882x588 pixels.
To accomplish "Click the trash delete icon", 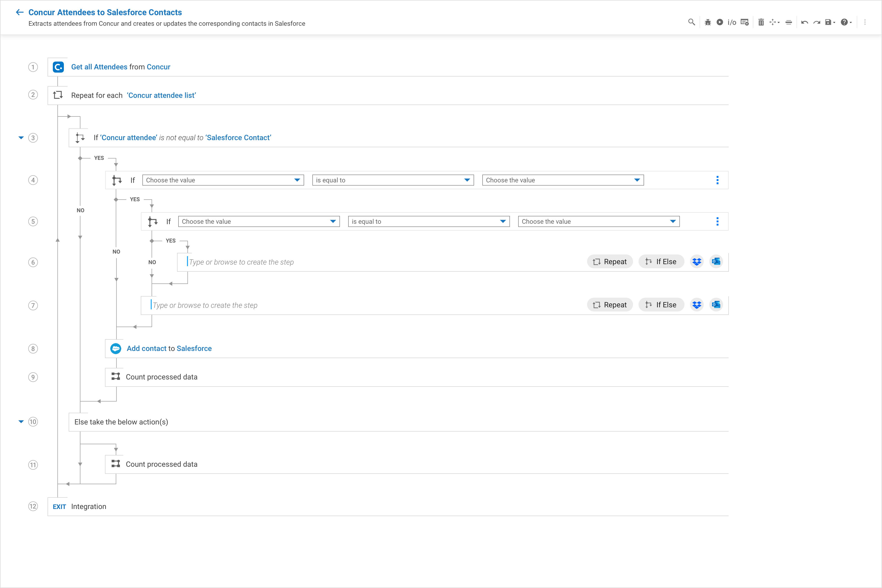I will pos(761,22).
